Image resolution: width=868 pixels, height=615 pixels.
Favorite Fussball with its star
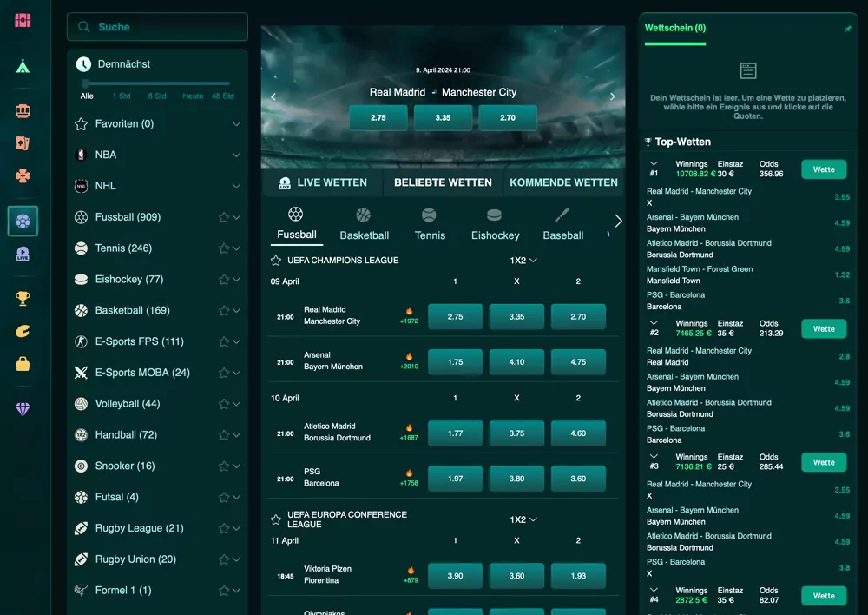pos(224,217)
